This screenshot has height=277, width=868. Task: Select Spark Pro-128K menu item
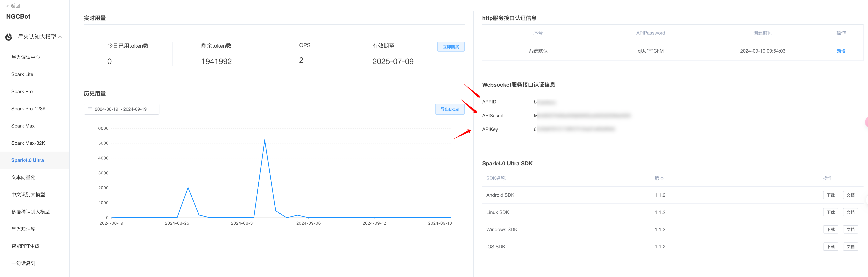pos(29,108)
